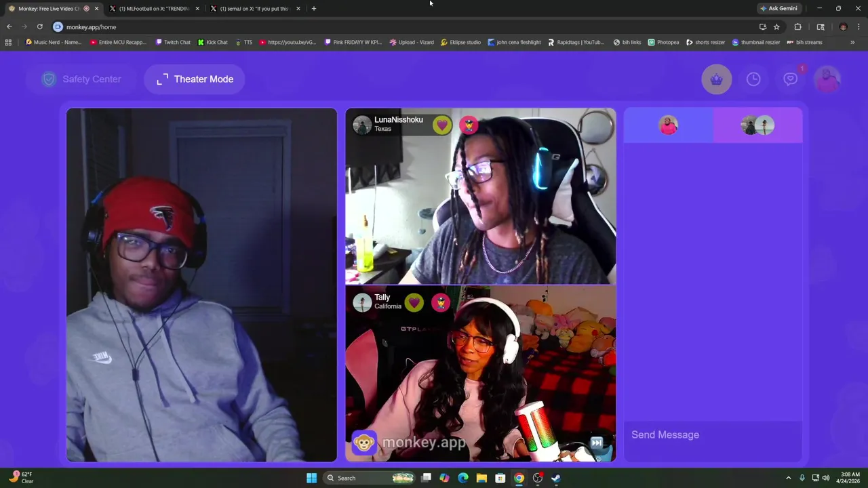
Task: Switch to the MLFootball on X tab
Action: (x=155, y=9)
